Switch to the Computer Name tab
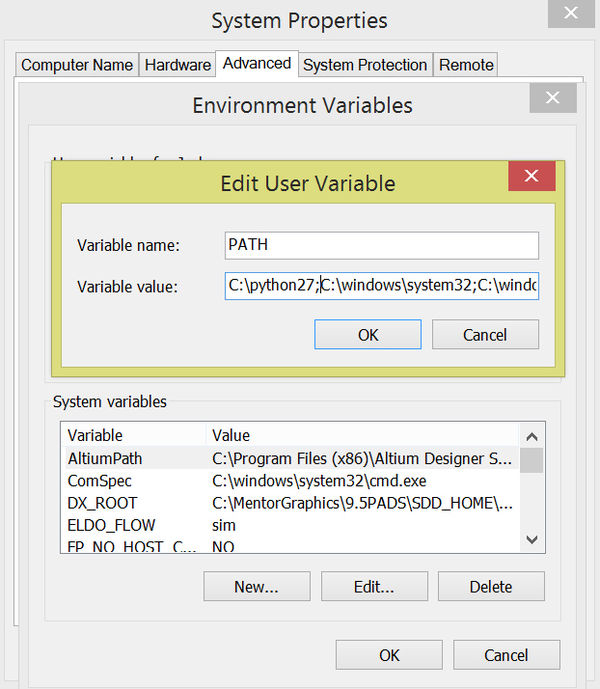Screen dimensions: 600x689 tap(77, 65)
